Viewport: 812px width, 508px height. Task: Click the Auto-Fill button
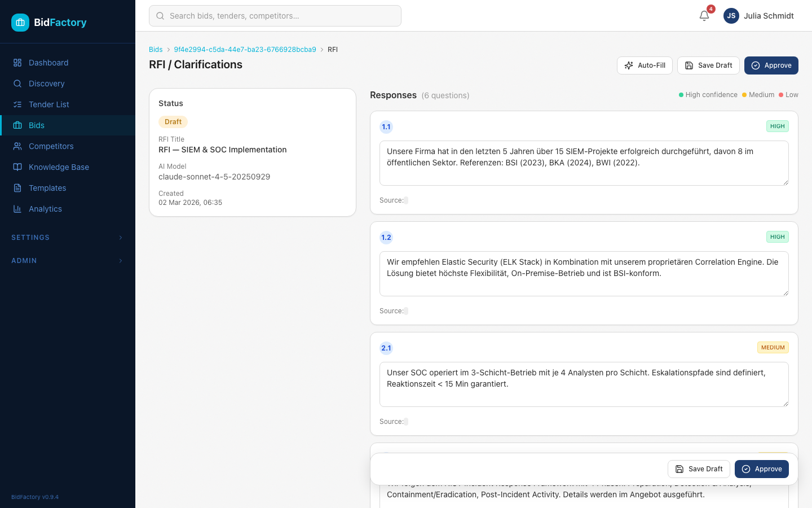click(645, 65)
